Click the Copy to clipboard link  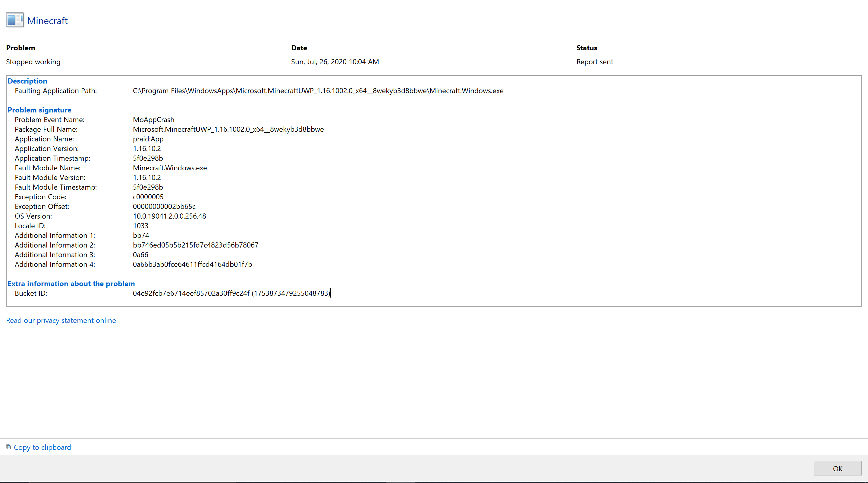[x=42, y=447]
